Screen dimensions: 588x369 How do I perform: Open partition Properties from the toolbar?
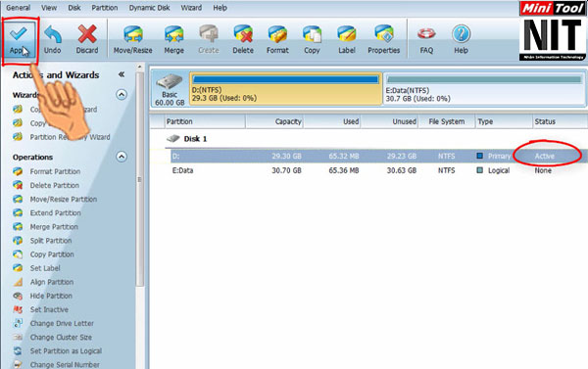(383, 39)
